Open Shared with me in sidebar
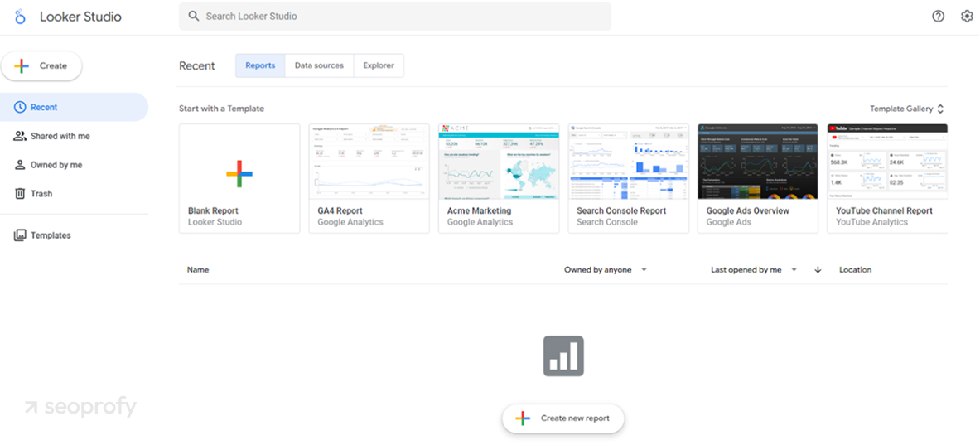 click(x=60, y=136)
